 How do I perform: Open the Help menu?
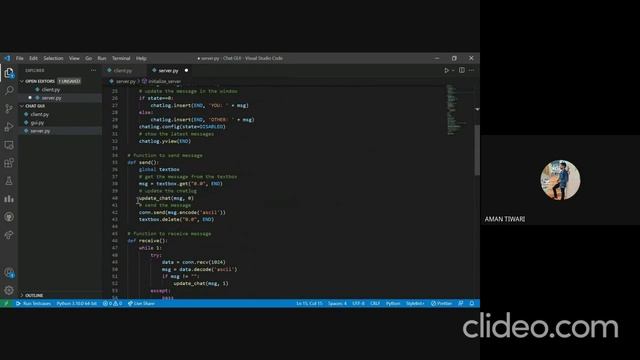[x=141, y=58]
